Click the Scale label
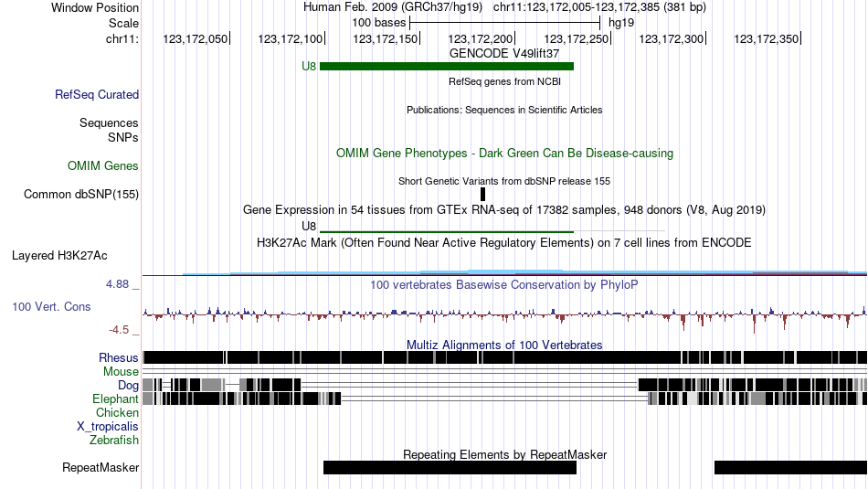This screenshot has width=868, height=489. [124, 23]
